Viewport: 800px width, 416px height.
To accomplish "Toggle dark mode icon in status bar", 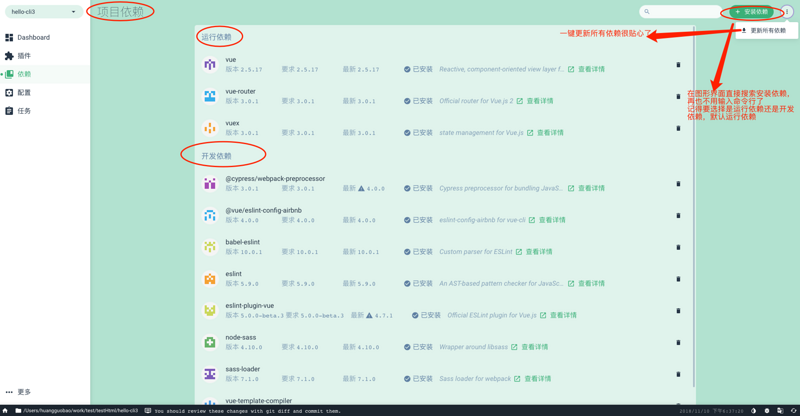I will [754, 410].
